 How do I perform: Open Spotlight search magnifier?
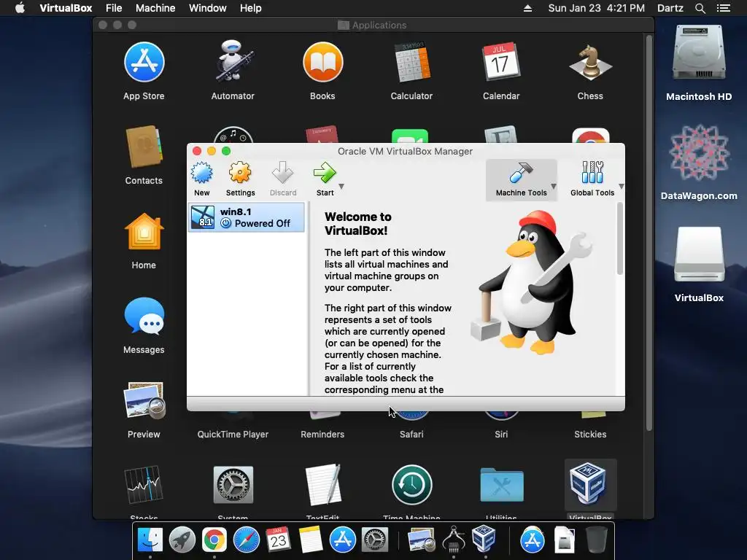[x=700, y=8]
